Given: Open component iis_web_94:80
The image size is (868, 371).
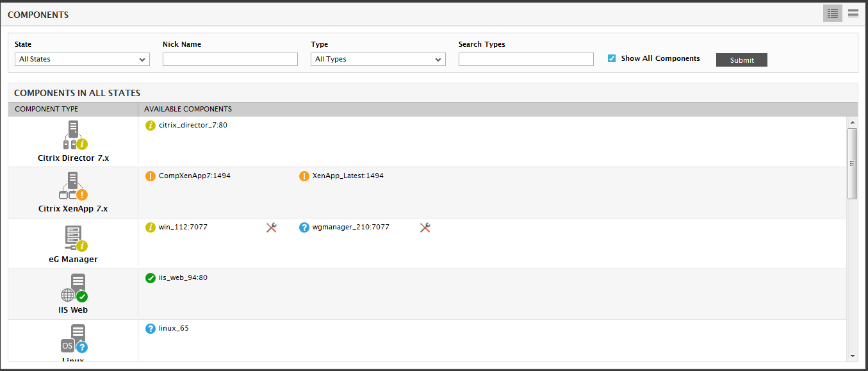Looking at the screenshot, I should [183, 278].
